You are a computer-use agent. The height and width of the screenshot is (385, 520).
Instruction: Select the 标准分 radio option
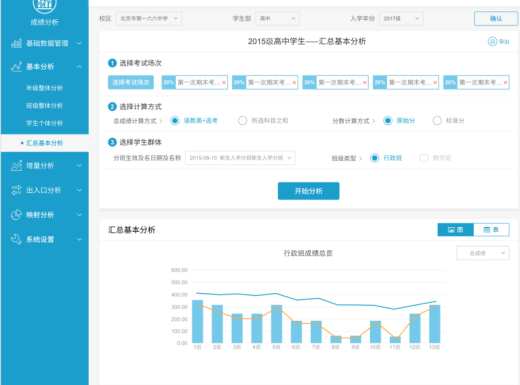(437, 121)
